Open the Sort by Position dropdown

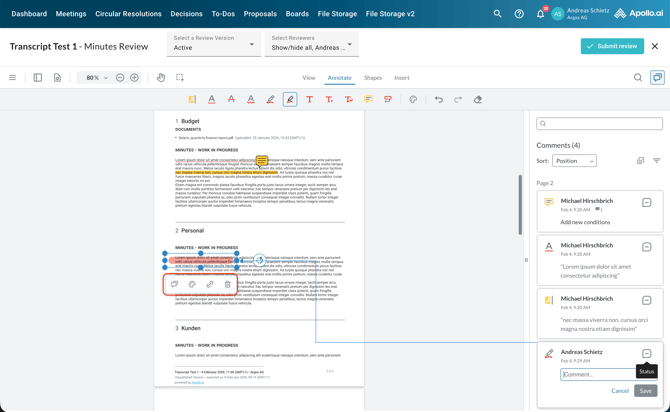tap(574, 160)
